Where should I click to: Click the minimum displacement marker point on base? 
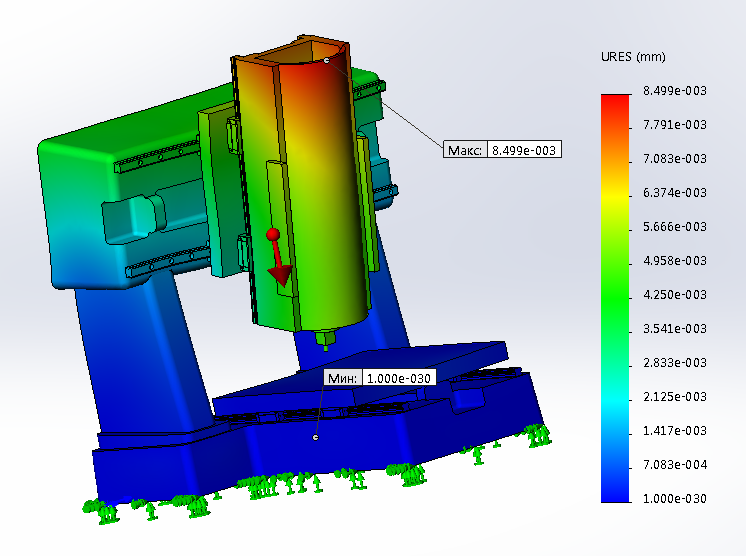pyautogui.click(x=315, y=437)
